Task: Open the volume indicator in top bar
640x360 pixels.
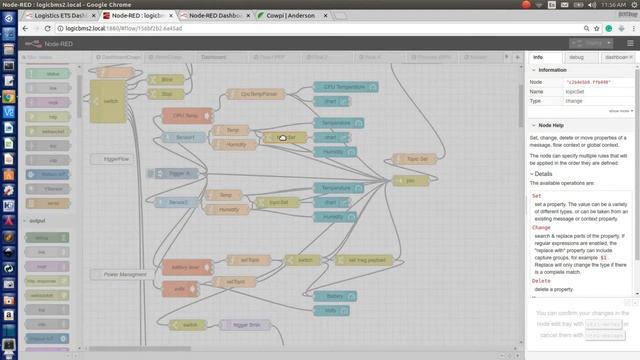Action: 592,5
